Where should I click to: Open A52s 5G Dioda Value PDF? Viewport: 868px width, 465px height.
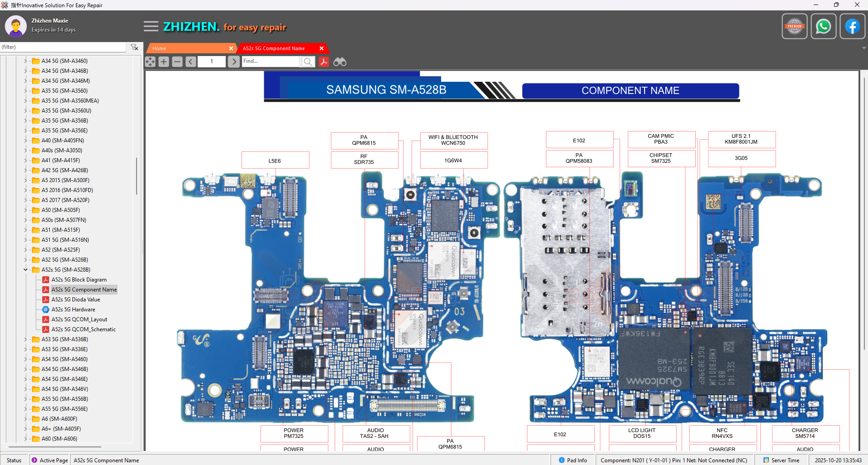pyautogui.click(x=76, y=300)
